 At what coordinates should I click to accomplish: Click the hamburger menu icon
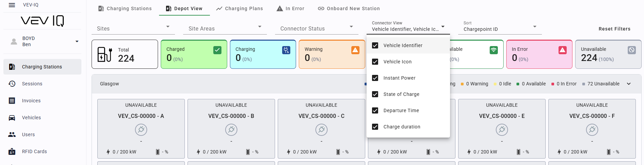pos(12,5)
